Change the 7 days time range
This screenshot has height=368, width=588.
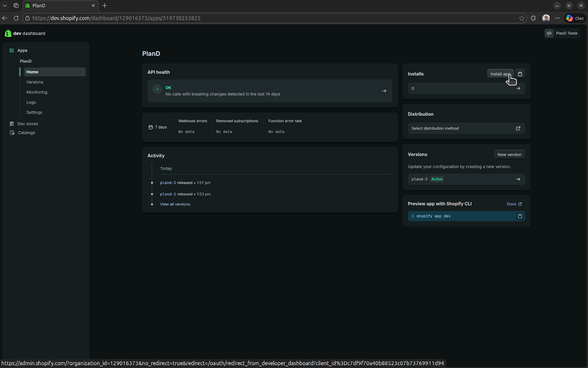(158, 127)
